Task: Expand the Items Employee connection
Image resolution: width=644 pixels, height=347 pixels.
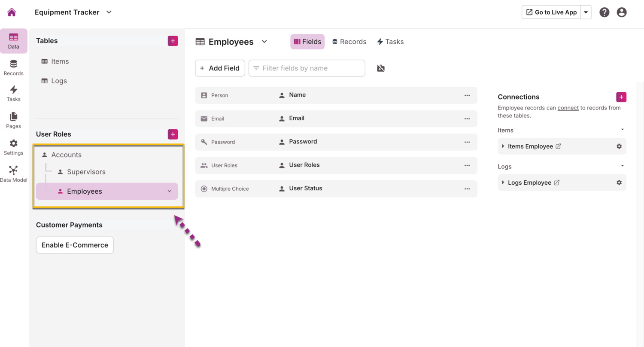Action: click(503, 146)
